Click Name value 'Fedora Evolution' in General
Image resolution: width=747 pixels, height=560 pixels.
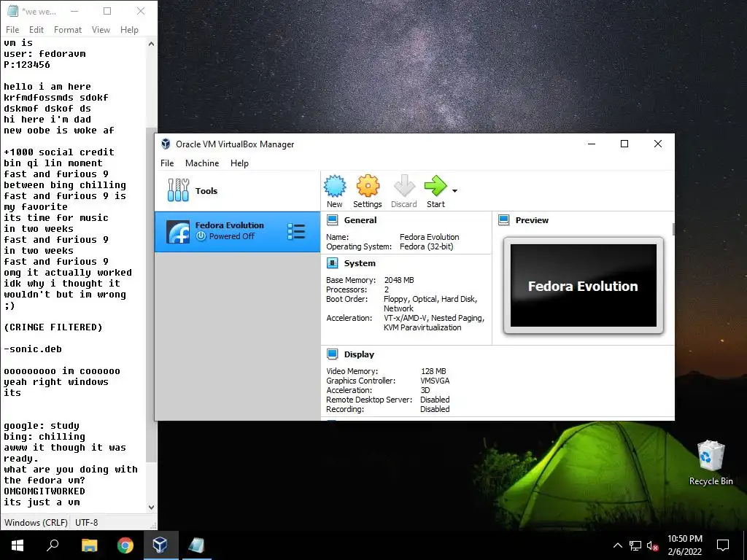(429, 237)
